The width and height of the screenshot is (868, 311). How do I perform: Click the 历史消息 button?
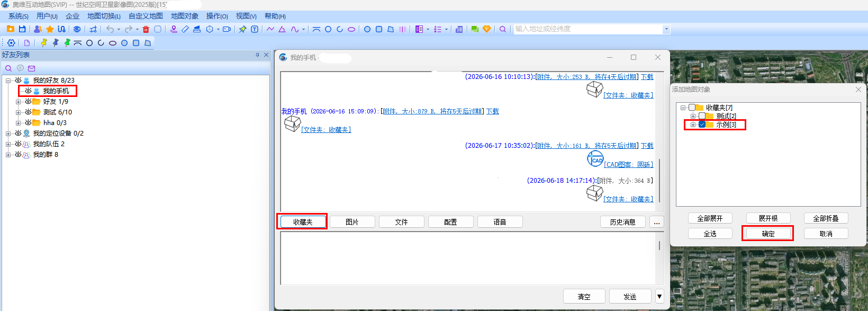pyautogui.click(x=623, y=222)
